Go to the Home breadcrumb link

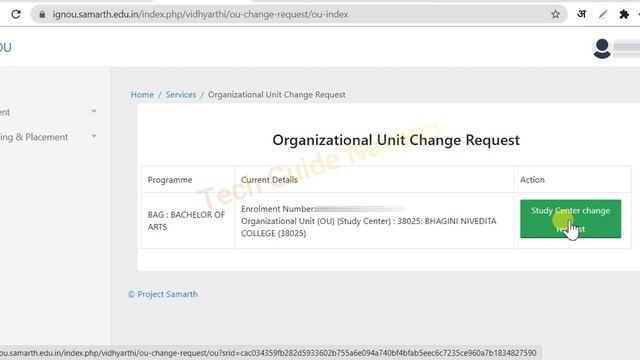pyautogui.click(x=142, y=95)
